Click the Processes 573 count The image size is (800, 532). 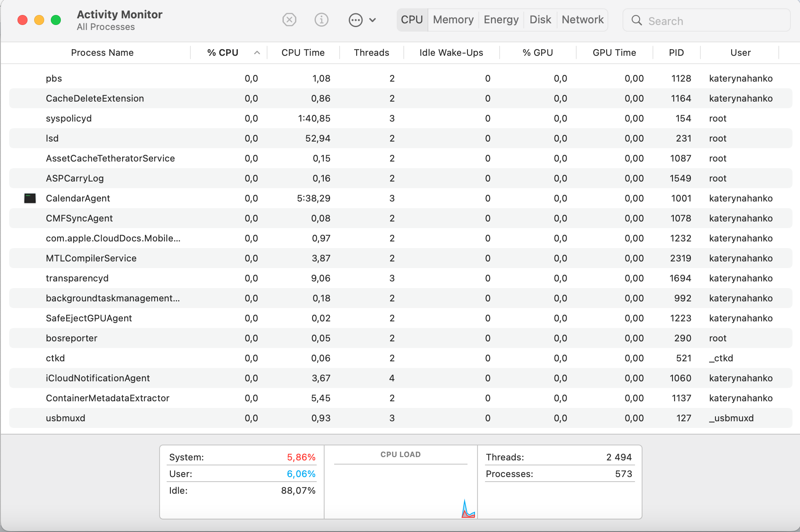(624, 474)
